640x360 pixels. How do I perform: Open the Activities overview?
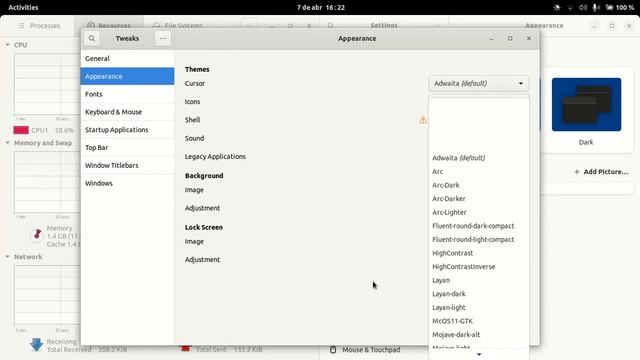23,7
